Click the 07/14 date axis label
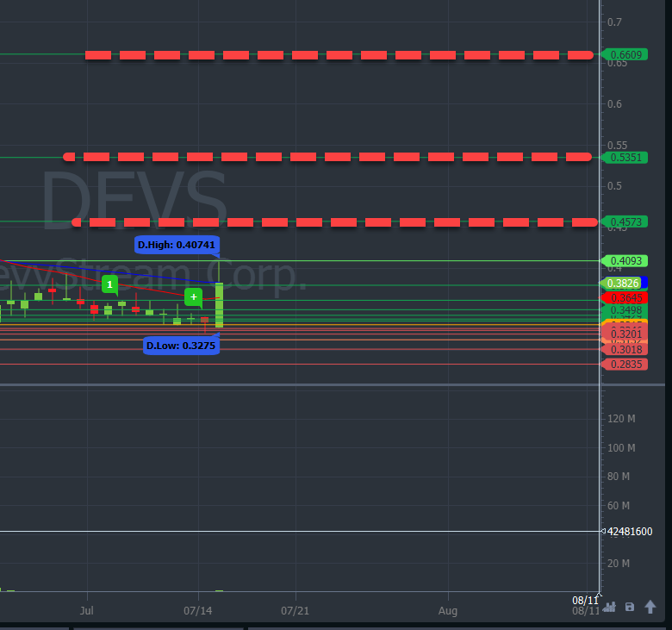Viewport: 672px width, 630px height. tap(197, 611)
